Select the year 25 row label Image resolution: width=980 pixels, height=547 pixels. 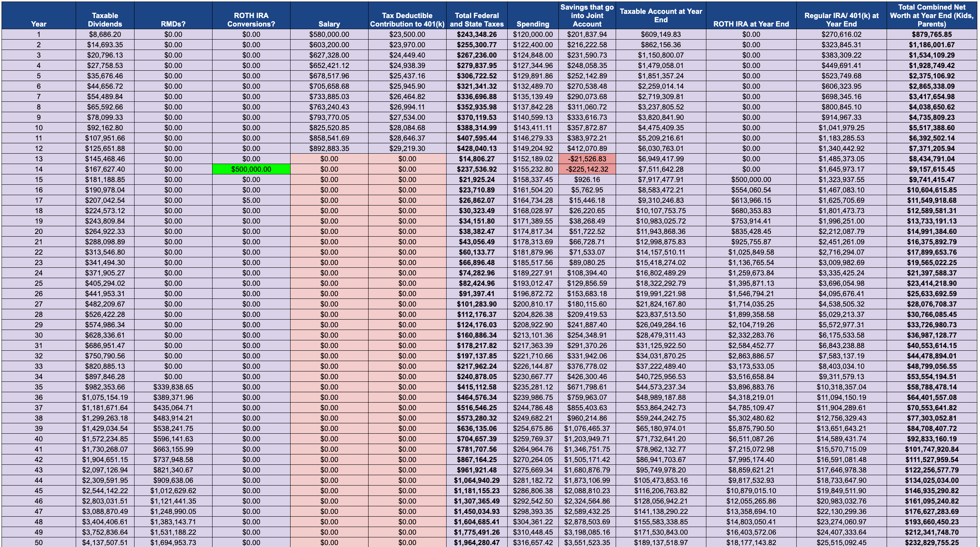pyautogui.click(x=38, y=283)
